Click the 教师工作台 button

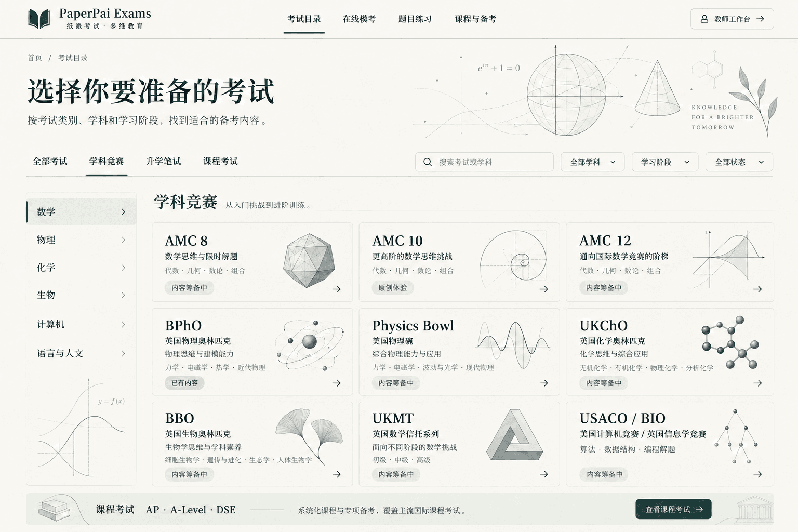(732, 19)
